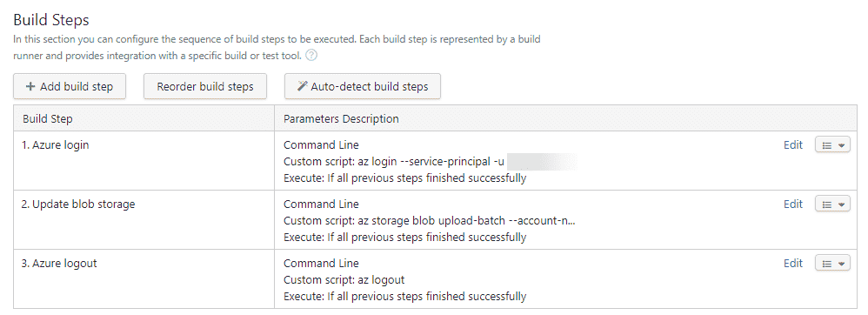Click the az login custom script line
The width and height of the screenshot is (868, 315).
click(394, 162)
